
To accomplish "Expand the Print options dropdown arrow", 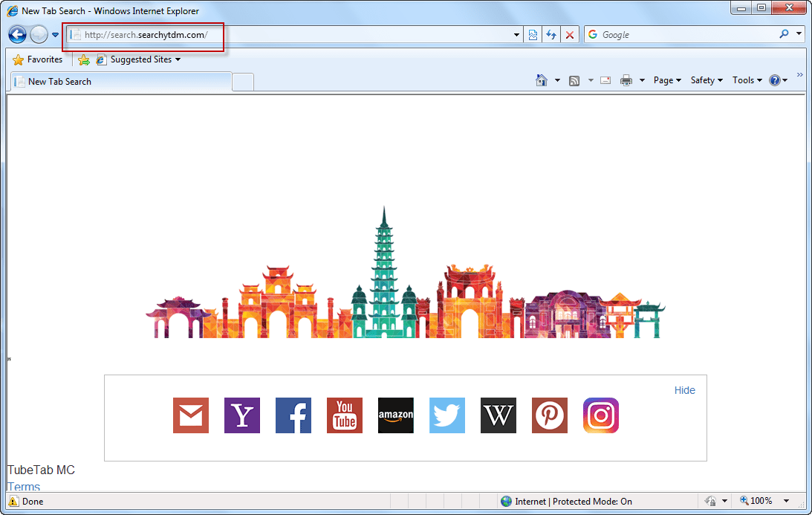I will click(x=642, y=80).
